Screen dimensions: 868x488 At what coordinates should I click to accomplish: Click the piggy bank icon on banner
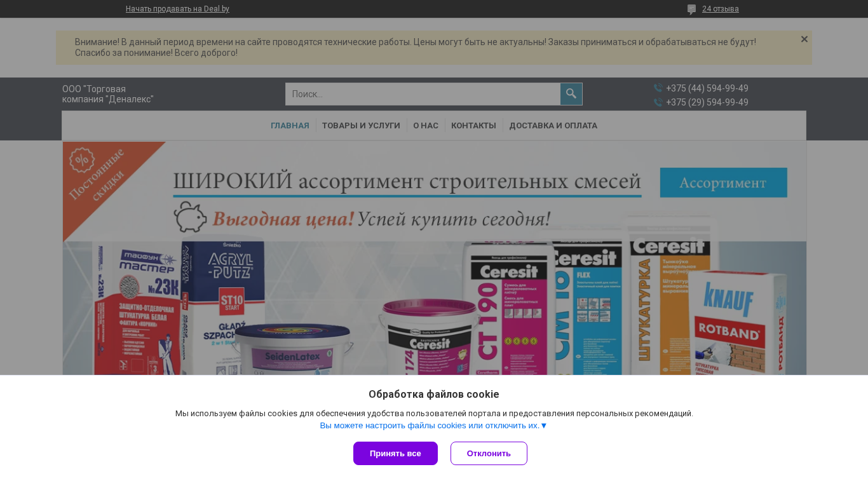point(190,217)
